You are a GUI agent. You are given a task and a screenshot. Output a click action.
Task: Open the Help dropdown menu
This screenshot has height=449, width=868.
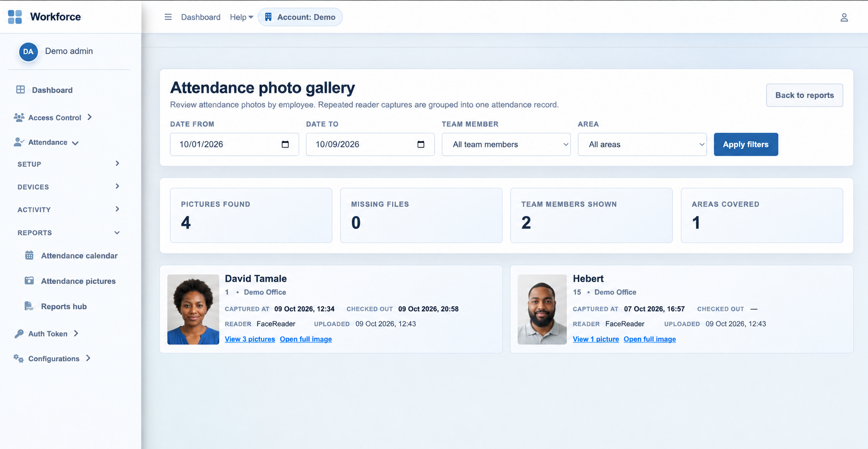click(241, 17)
